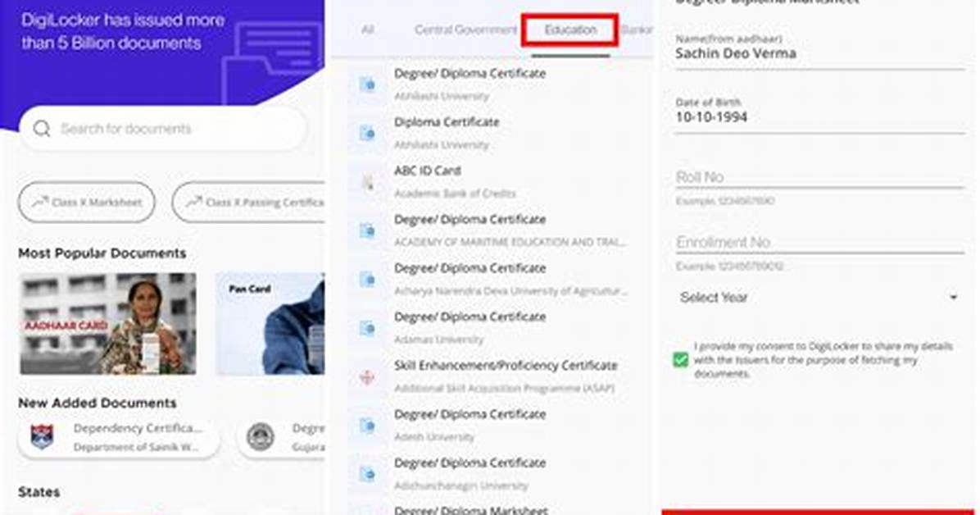Open the Aadhaar Card thumbnail
Screen dimensions: 980x515
108,324
